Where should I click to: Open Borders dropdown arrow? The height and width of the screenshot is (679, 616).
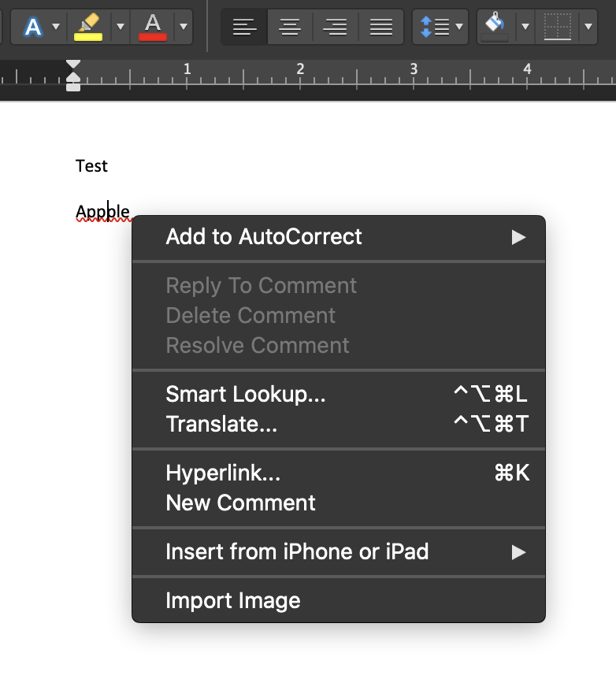tap(588, 27)
